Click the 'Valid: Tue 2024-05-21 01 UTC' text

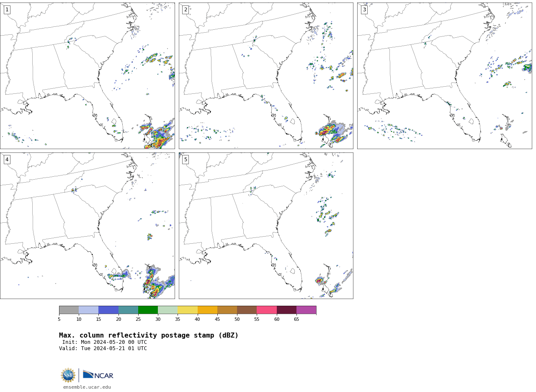coord(103,348)
